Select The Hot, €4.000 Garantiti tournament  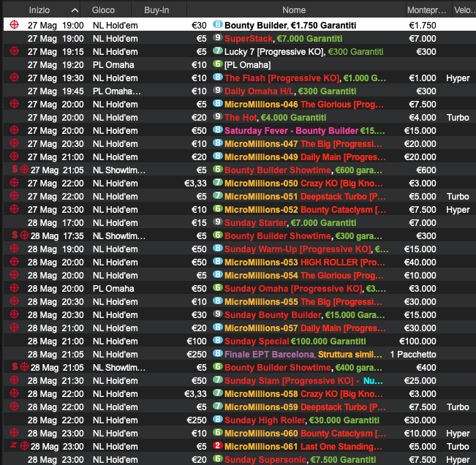pyautogui.click(x=276, y=118)
